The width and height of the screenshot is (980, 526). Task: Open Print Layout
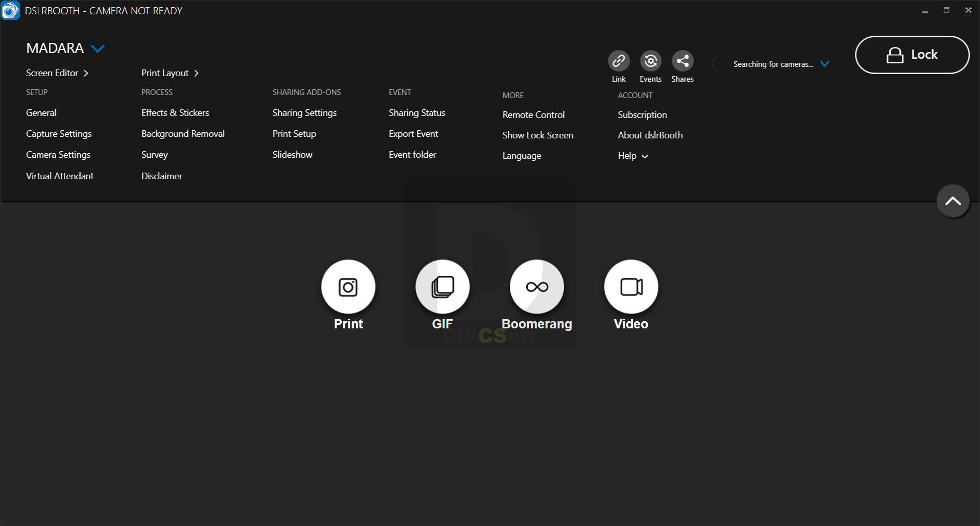(170, 73)
